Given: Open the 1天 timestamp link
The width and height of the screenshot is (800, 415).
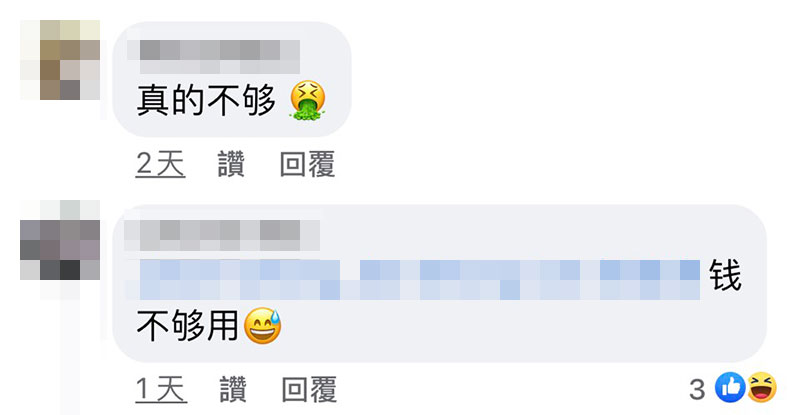Looking at the screenshot, I should pyautogui.click(x=161, y=389).
